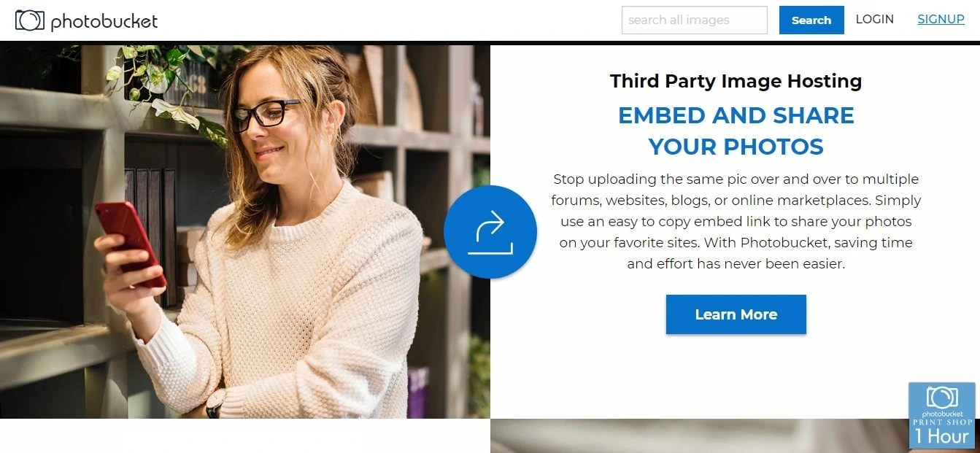The width and height of the screenshot is (980, 453).
Task: Click the photobucket wordmark in header
Action: point(104,21)
